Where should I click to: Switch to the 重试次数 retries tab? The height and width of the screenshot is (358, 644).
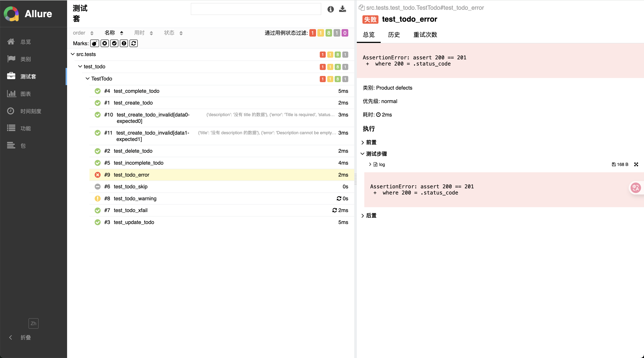425,35
